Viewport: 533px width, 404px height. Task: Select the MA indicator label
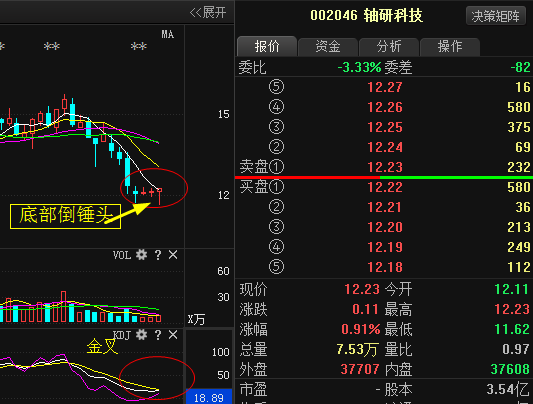coord(168,34)
